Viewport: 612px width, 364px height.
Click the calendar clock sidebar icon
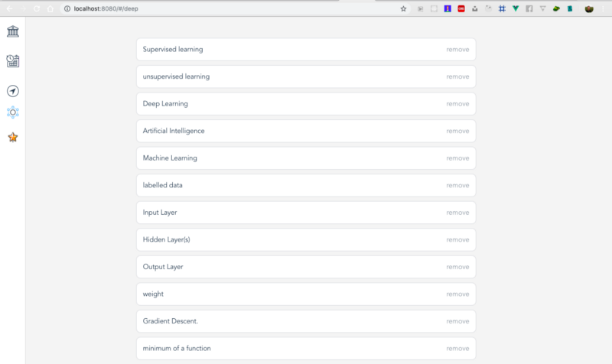[12, 60]
